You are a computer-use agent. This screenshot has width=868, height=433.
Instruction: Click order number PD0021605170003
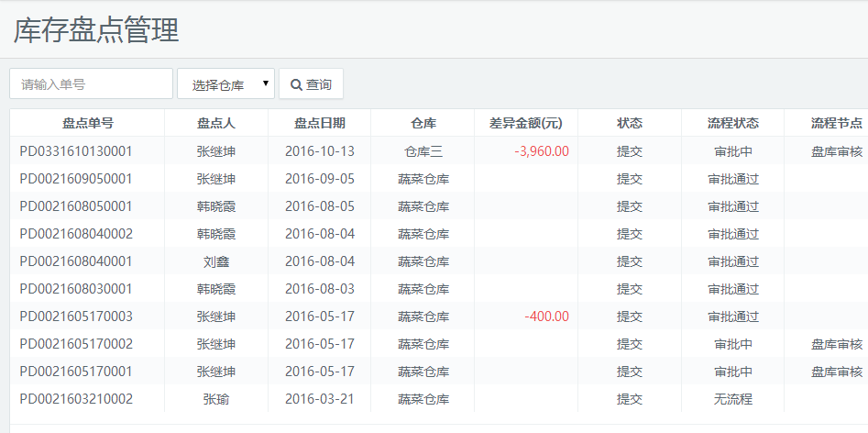click(76, 316)
